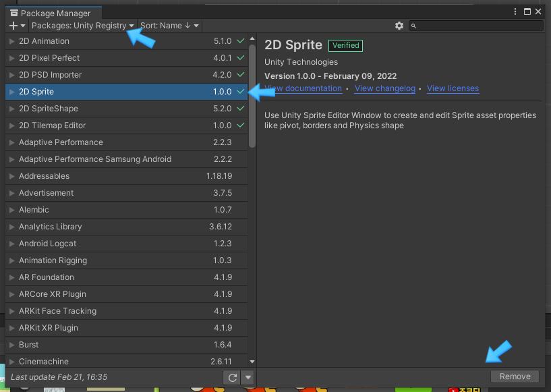The width and height of the screenshot is (551, 392).
Task: Close the Package Manager window
Action: click(x=538, y=11)
